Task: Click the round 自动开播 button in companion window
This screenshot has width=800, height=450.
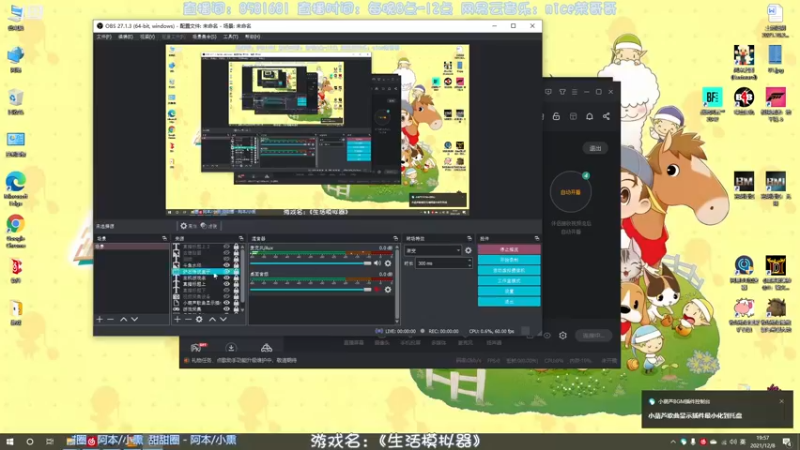Action: (570, 192)
